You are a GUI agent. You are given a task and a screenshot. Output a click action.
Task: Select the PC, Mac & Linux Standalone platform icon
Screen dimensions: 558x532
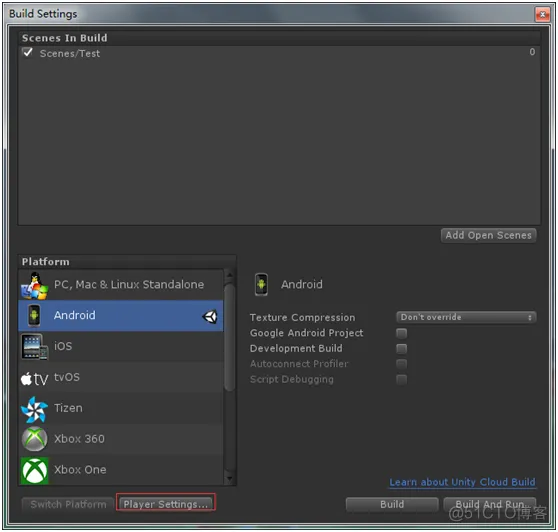pos(35,285)
